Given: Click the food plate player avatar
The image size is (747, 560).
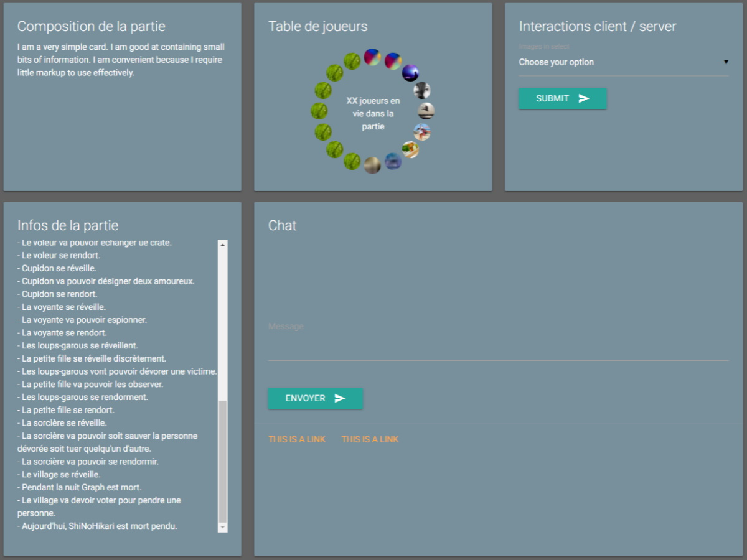Looking at the screenshot, I should (x=410, y=149).
